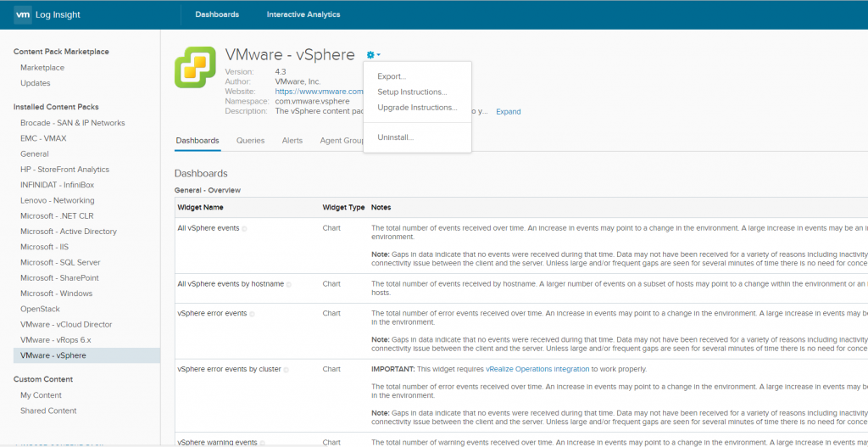This screenshot has width=868, height=447.
Task: Click the com.vmware.vsphere namespace value
Action: tap(312, 102)
